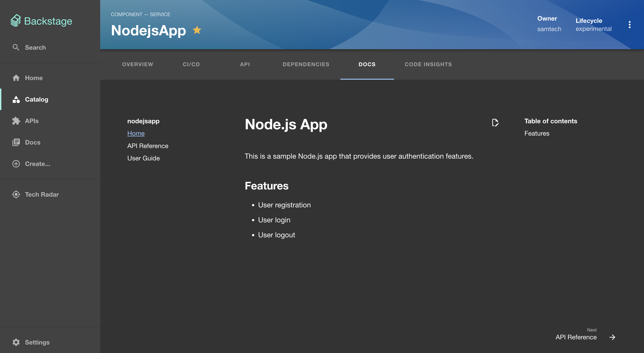The width and height of the screenshot is (644, 353).
Task: Click the Tech Radar target icon
Action: (x=16, y=194)
